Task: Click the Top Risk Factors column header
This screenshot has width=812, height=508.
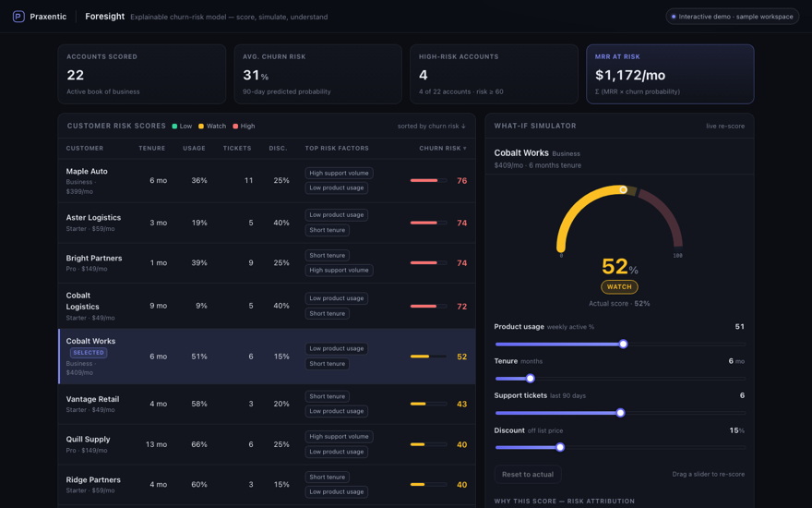Action: click(x=337, y=149)
